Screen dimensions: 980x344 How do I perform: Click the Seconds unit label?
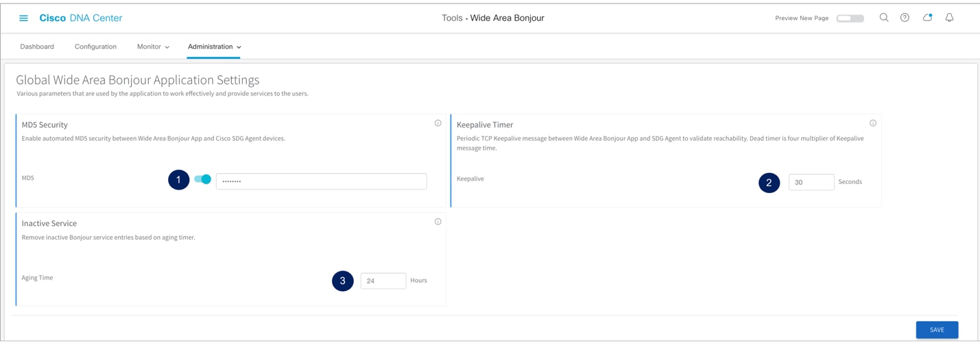850,182
